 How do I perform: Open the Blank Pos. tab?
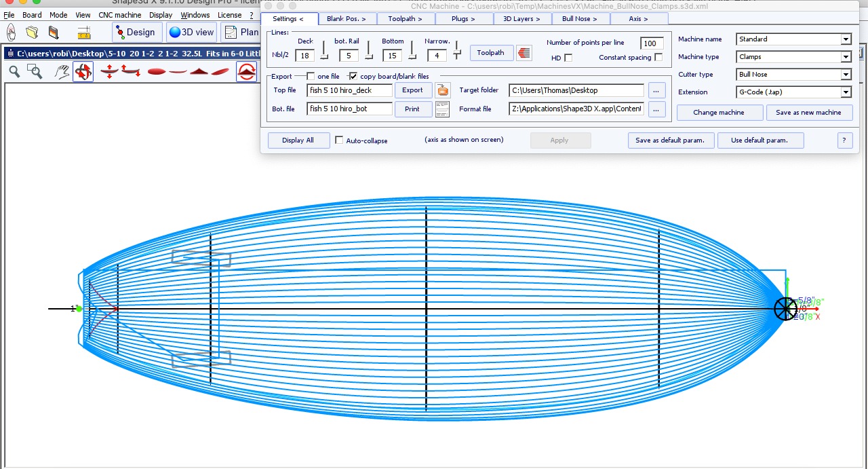(347, 19)
